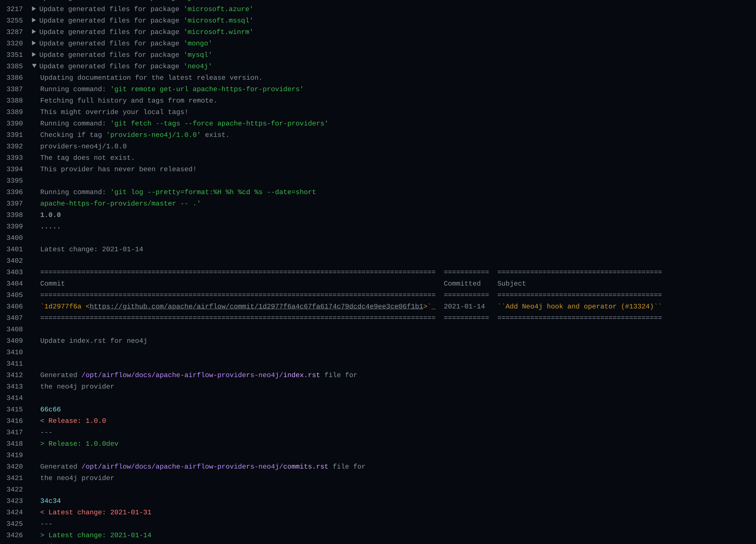Expand the 'microsoft.winrm' package log group
This screenshot has height=544, width=756.
pyautogui.click(x=34, y=32)
